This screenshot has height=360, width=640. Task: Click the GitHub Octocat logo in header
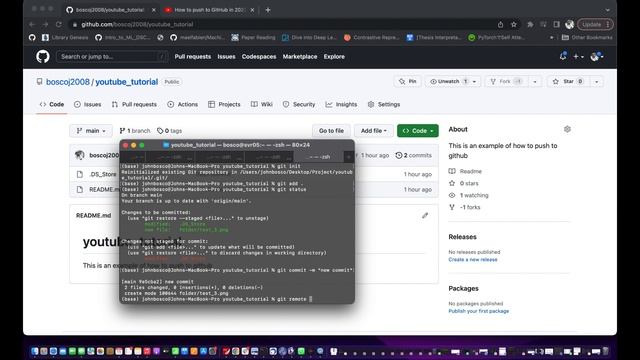point(42,56)
